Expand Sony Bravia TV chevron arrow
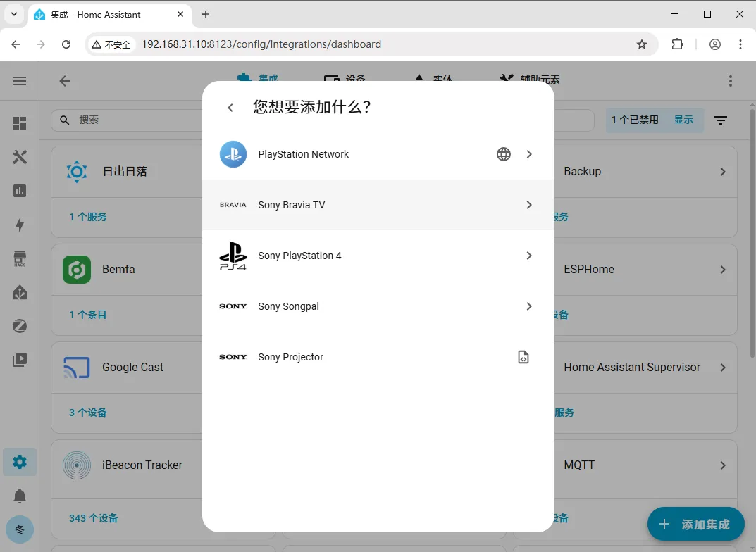This screenshot has height=552, width=756. (529, 205)
